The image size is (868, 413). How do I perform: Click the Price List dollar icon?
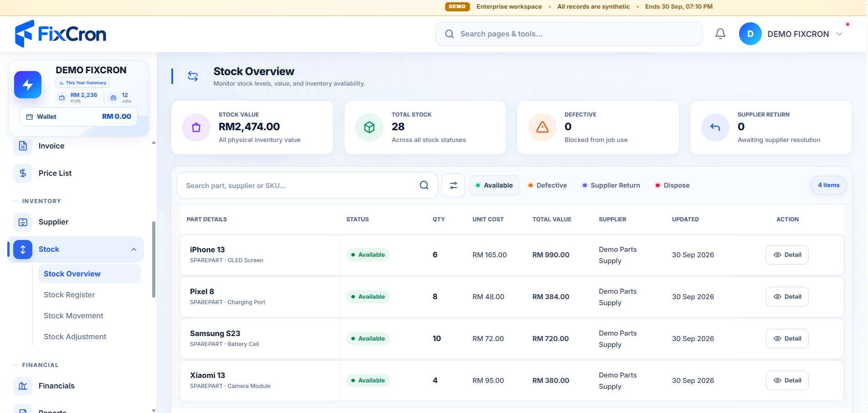pyautogui.click(x=23, y=173)
